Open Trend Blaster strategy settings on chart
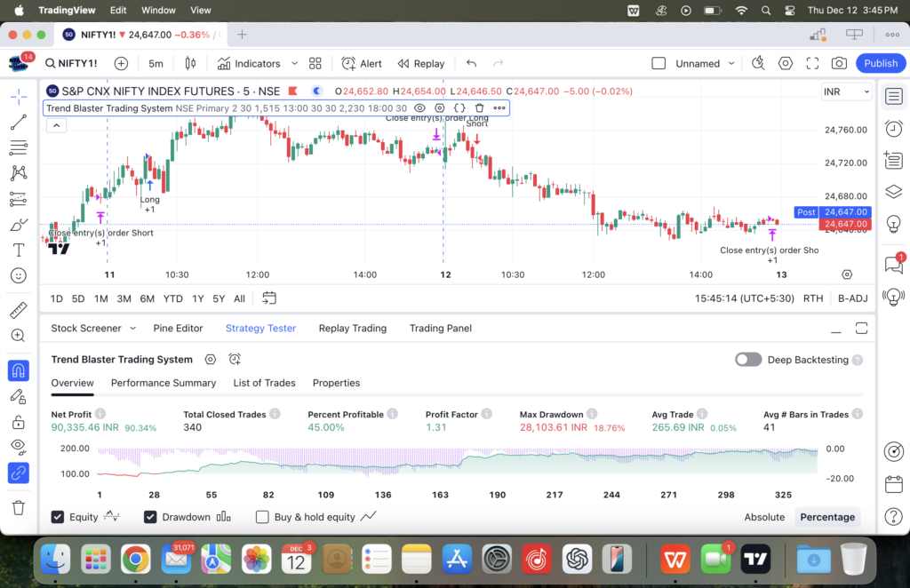The width and height of the screenshot is (910, 588). [439, 107]
